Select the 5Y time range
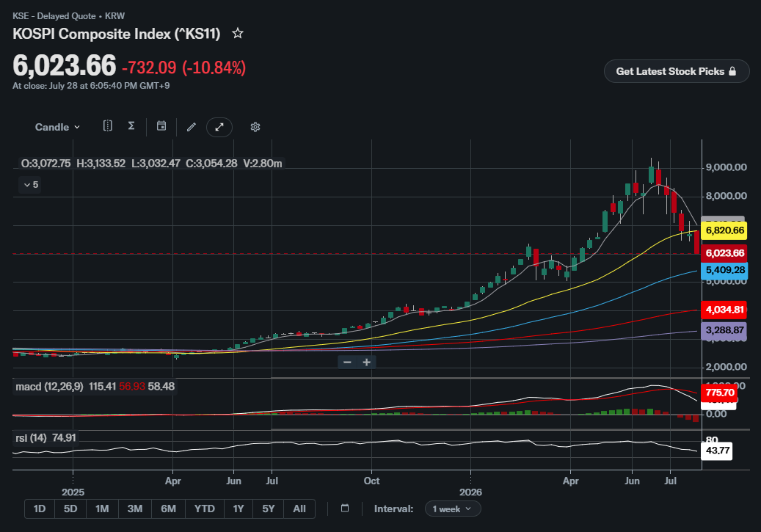Image resolution: width=761 pixels, height=532 pixels. pos(269,509)
